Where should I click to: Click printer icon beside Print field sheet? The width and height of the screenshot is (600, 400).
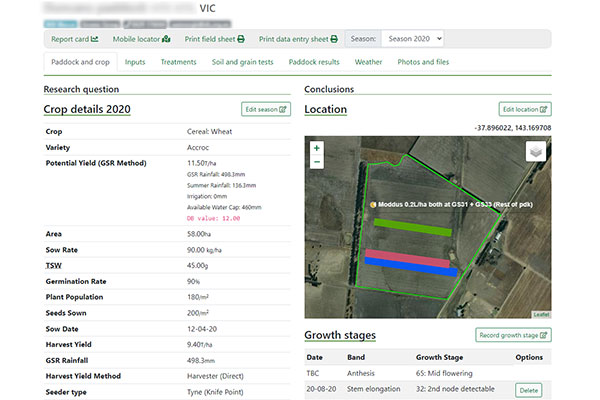tap(241, 39)
